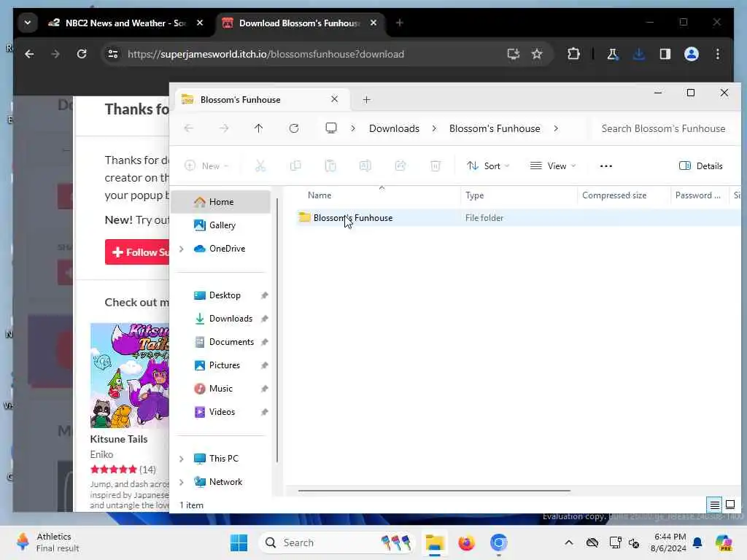Click the install app icon in address bar
The height and width of the screenshot is (560, 747).
(513, 54)
